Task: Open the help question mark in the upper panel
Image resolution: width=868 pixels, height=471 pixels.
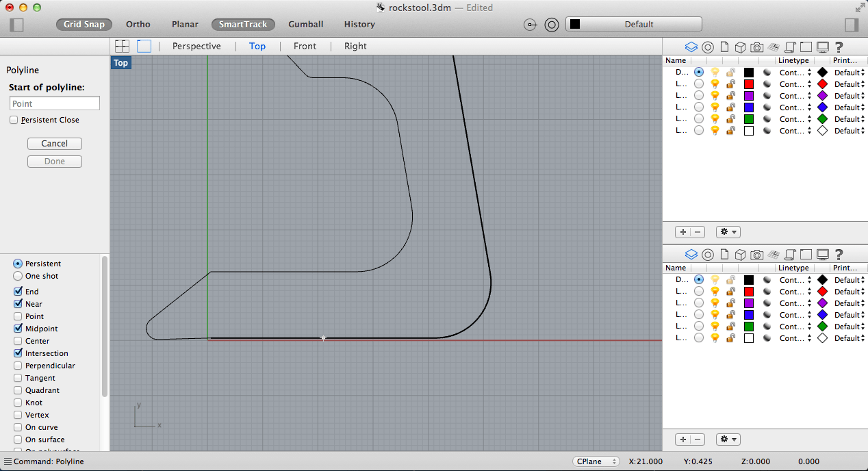Action: (839, 47)
